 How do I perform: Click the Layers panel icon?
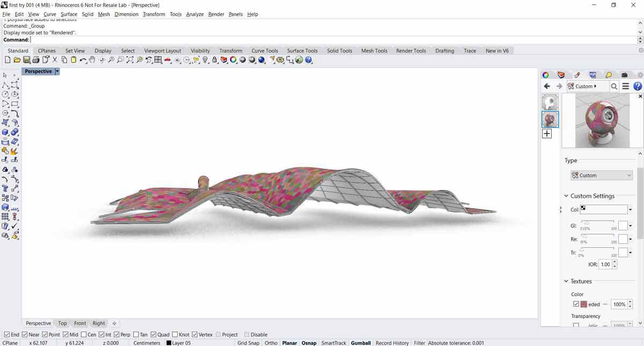(x=561, y=75)
